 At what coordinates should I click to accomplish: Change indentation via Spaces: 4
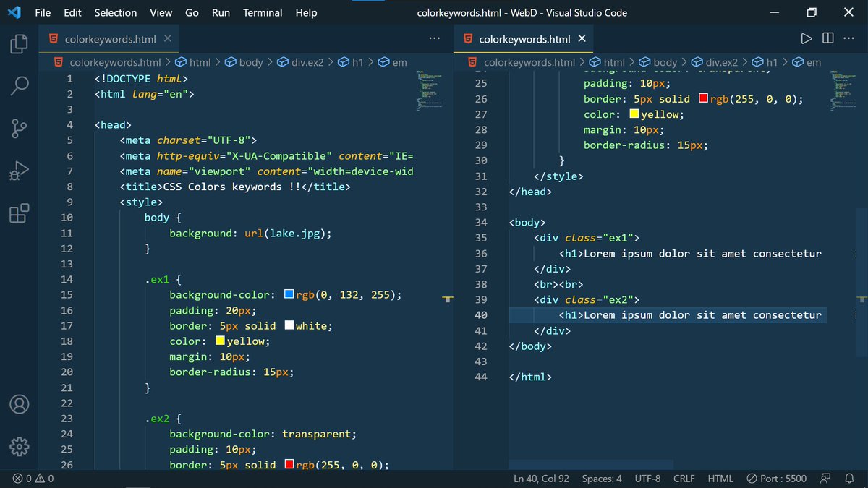click(602, 479)
